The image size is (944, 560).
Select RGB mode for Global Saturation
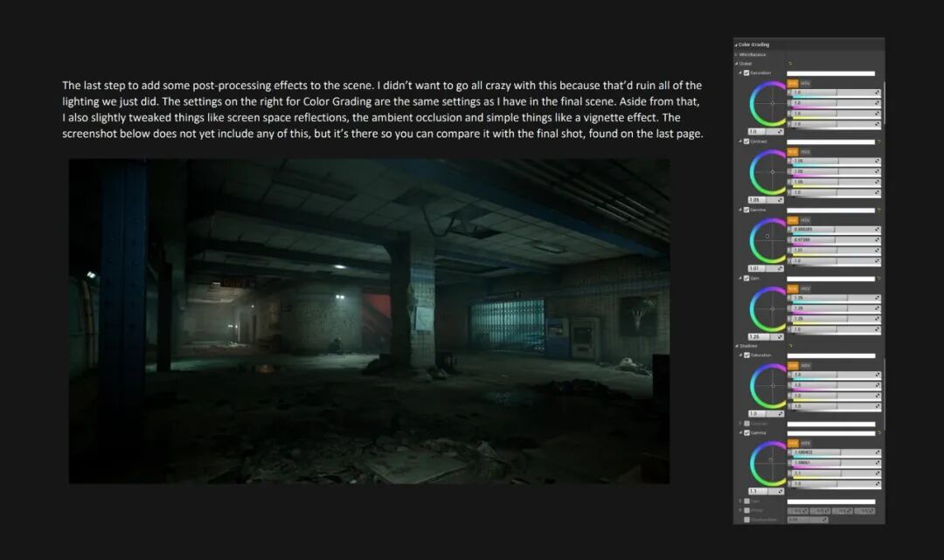pos(792,84)
